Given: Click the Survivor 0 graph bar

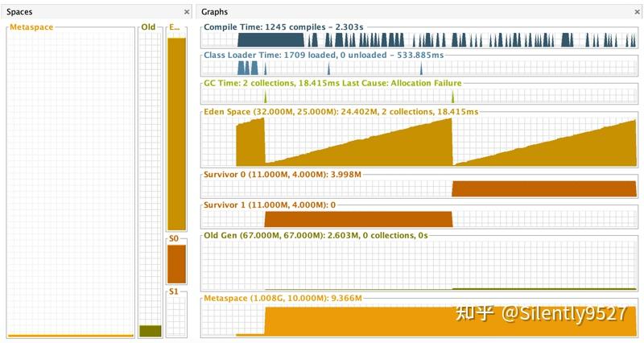Looking at the screenshot, I should click(544, 189).
